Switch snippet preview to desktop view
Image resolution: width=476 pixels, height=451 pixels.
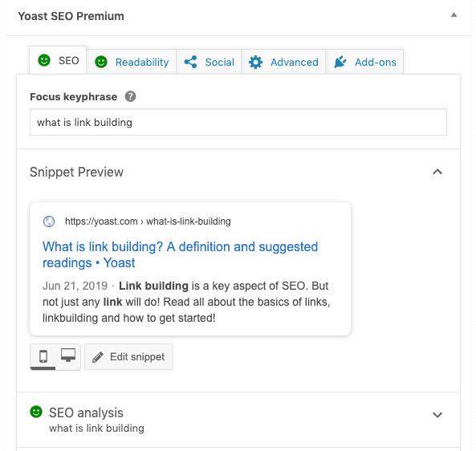click(x=68, y=356)
